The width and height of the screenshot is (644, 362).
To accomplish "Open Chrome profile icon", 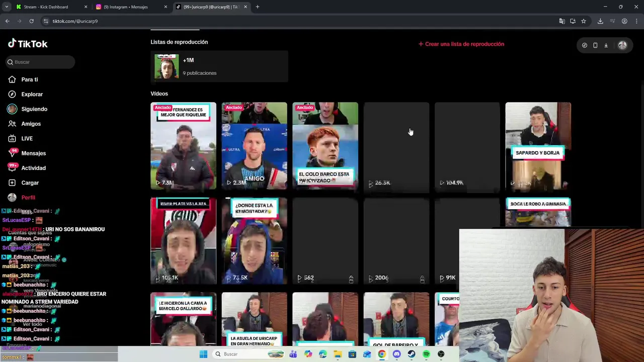I will pyautogui.click(x=624, y=21).
